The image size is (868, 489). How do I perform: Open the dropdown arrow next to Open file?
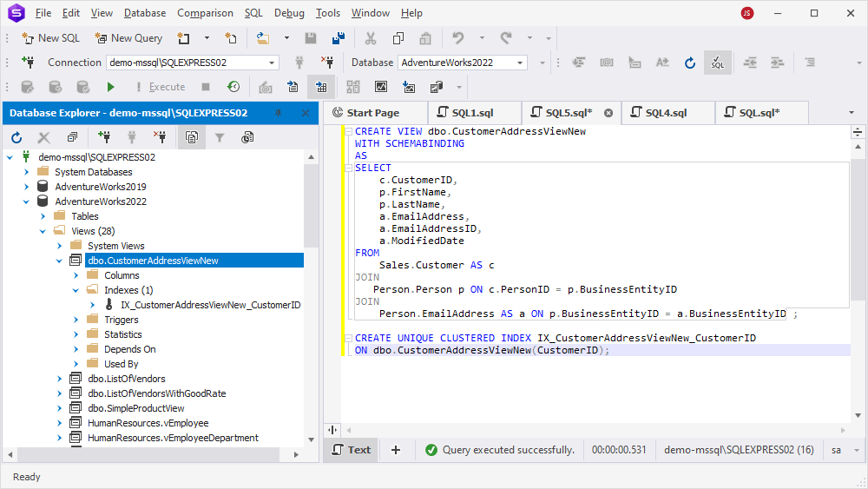click(286, 38)
